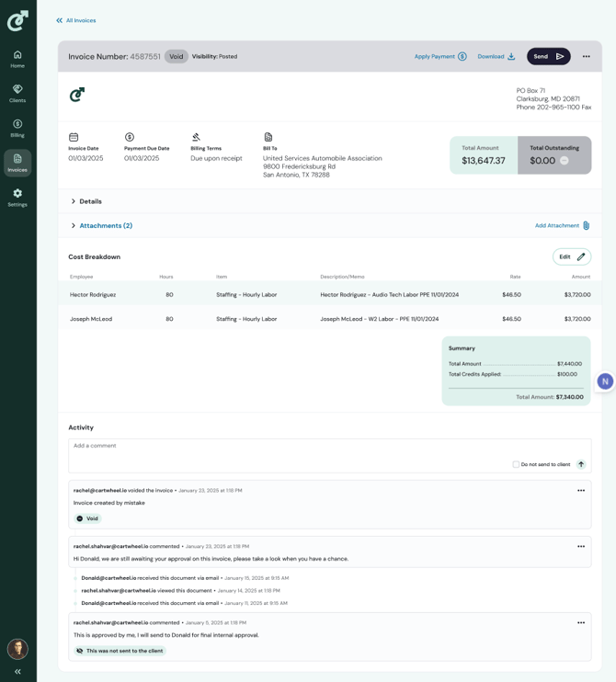Image resolution: width=616 pixels, height=682 pixels.
Task: Submit comment with the arrow-up icon
Action: (x=581, y=464)
